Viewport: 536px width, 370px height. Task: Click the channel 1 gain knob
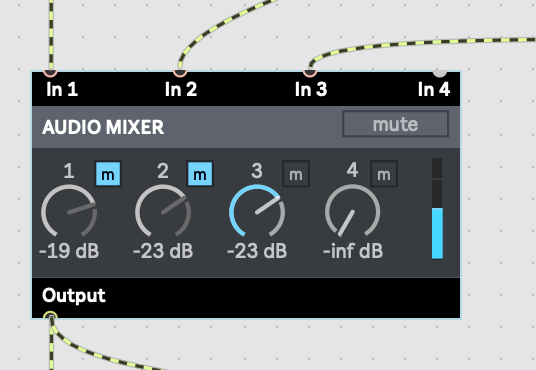(x=69, y=211)
